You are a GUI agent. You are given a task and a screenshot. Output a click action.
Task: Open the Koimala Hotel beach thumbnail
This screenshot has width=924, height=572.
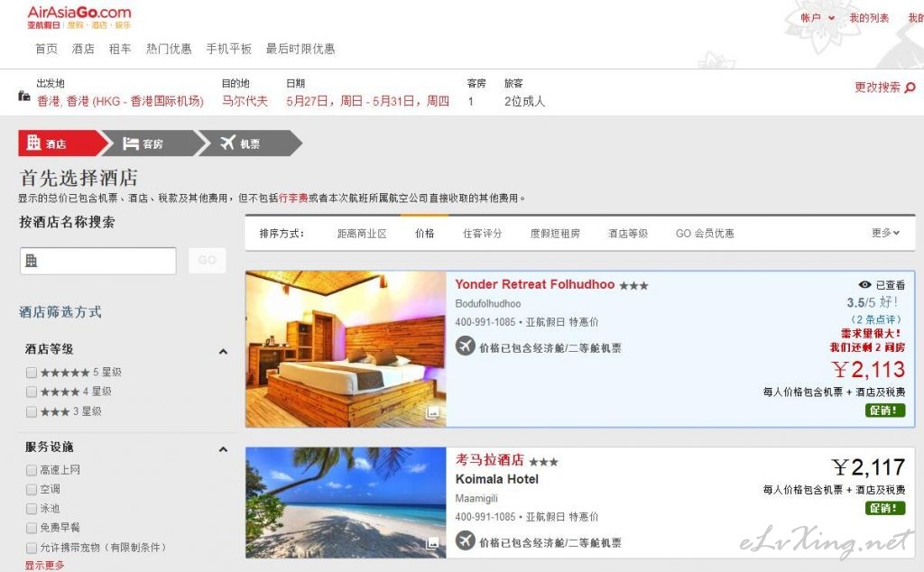point(346,503)
